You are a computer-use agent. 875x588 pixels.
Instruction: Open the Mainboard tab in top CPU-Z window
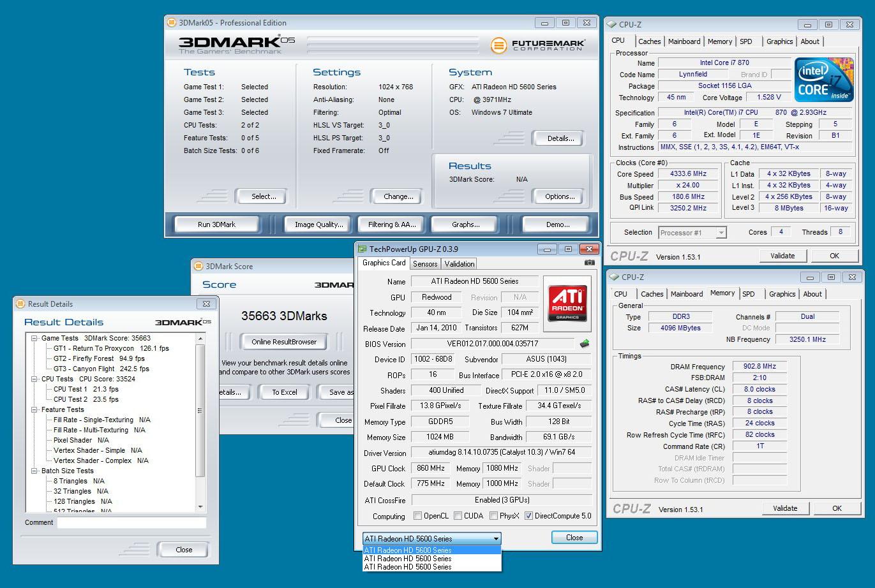click(684, 41)
